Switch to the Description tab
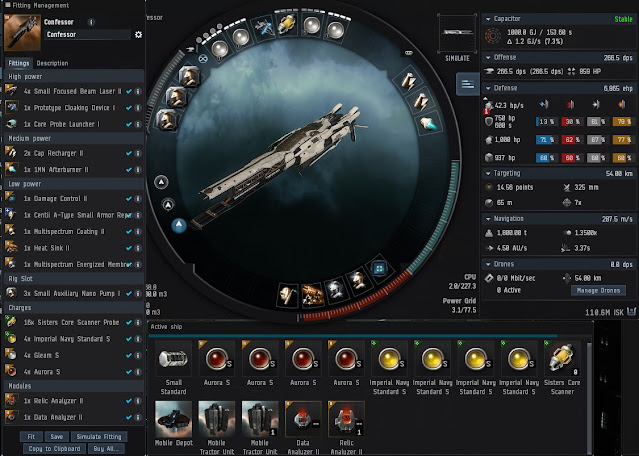Image resolution: width=639 pixels, height=456 pixels. tap(52, 63)
